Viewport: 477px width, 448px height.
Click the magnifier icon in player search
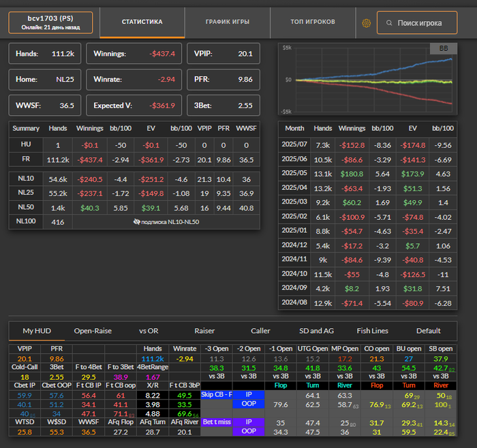coord(388,23)
